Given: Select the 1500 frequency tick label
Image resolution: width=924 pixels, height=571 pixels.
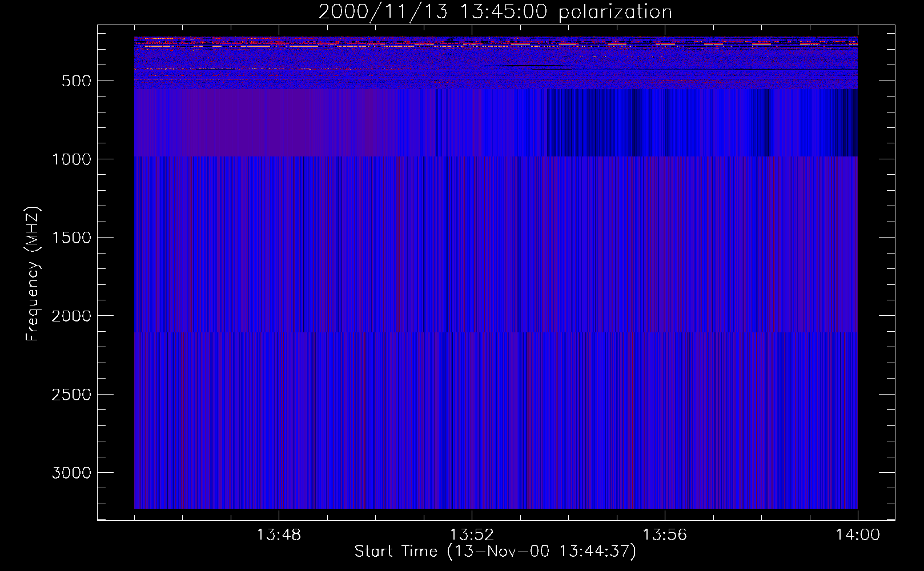Looking at the screenshot, I should pyautogui.click(x=71, y=238).
